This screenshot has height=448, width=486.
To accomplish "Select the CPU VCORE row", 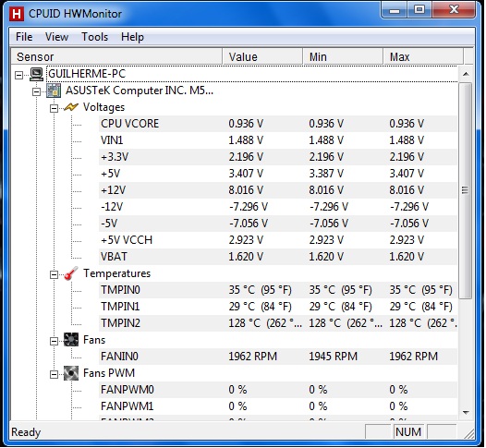I will click(278, 124).
